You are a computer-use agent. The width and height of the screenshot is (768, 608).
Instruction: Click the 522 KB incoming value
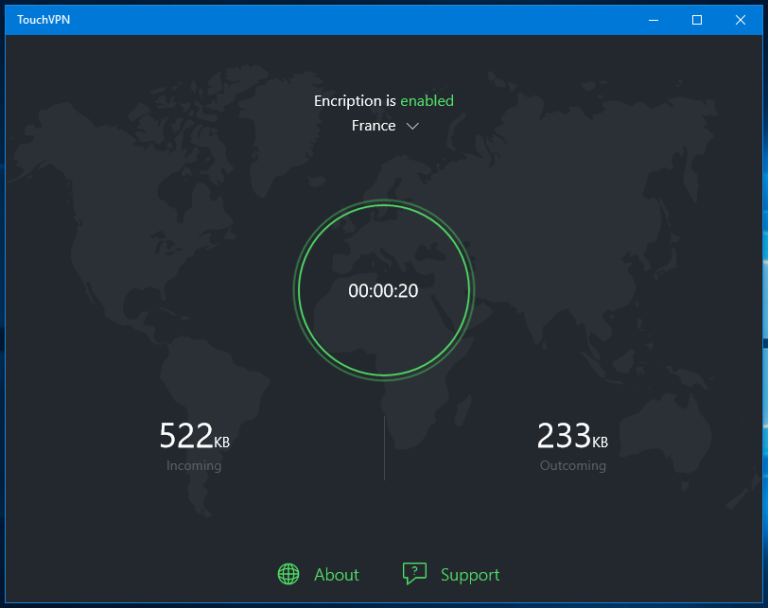(x=194, y=436)
